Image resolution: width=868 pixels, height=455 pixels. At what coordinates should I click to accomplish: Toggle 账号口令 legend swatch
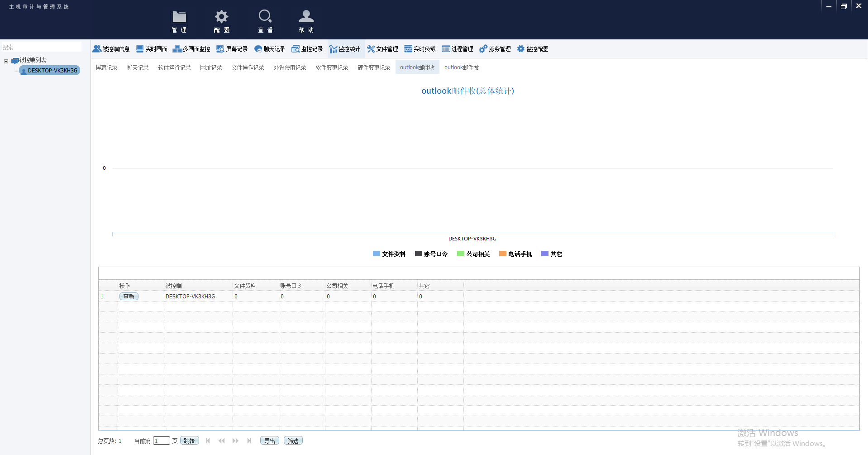(x=419, y=254)
